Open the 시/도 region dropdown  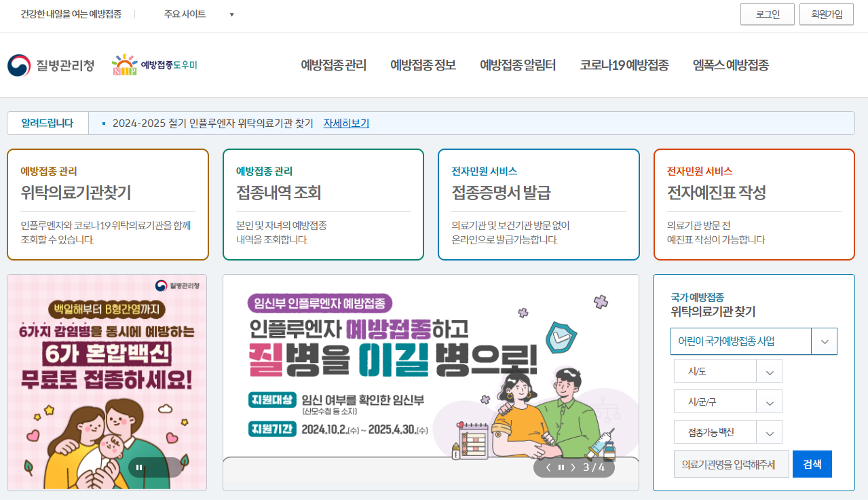(728, 371)
